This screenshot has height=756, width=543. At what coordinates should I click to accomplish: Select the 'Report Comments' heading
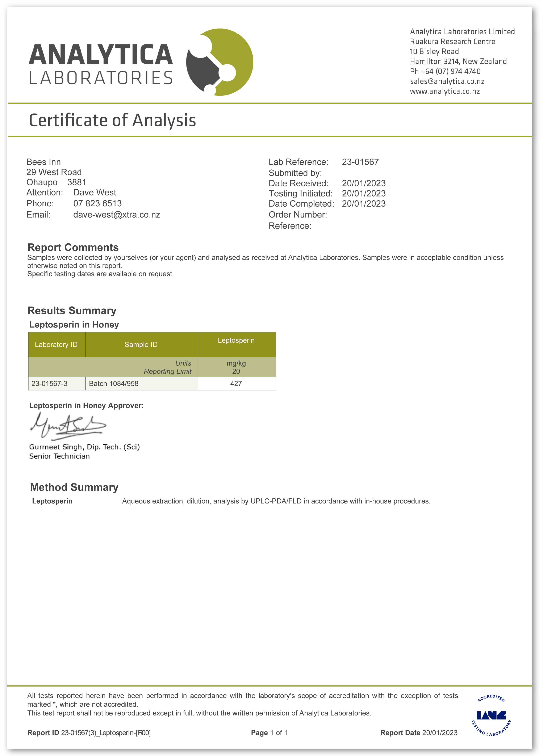[73, 247]
